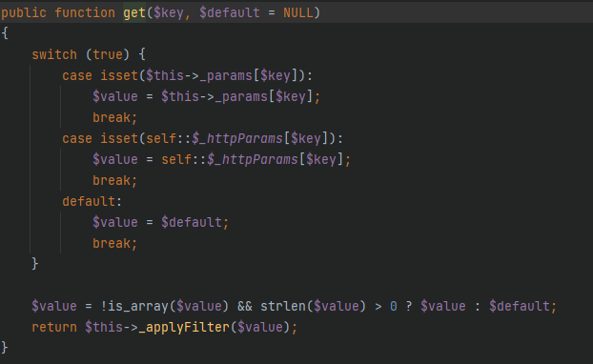Click $default in $value = $default line
The width and height of the screenshot is (593, 364).
pos(192,222)
